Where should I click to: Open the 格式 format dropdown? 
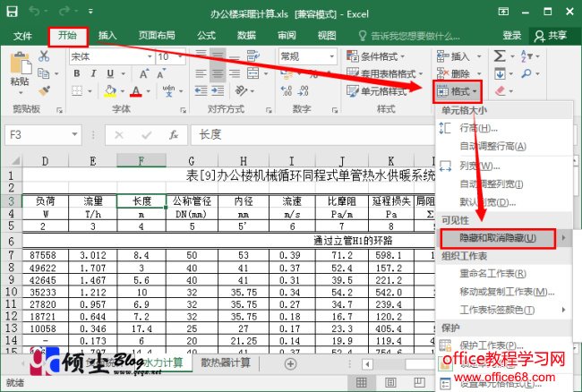[458, 91]
